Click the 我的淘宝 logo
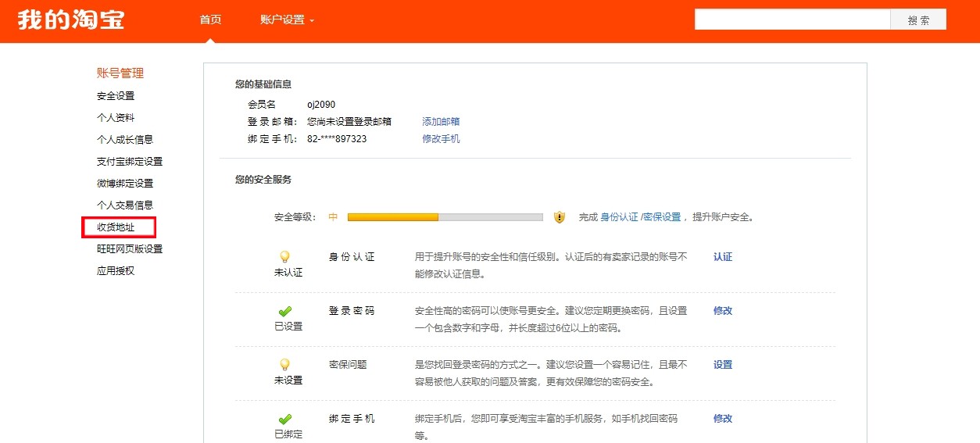 click(71, 20)
